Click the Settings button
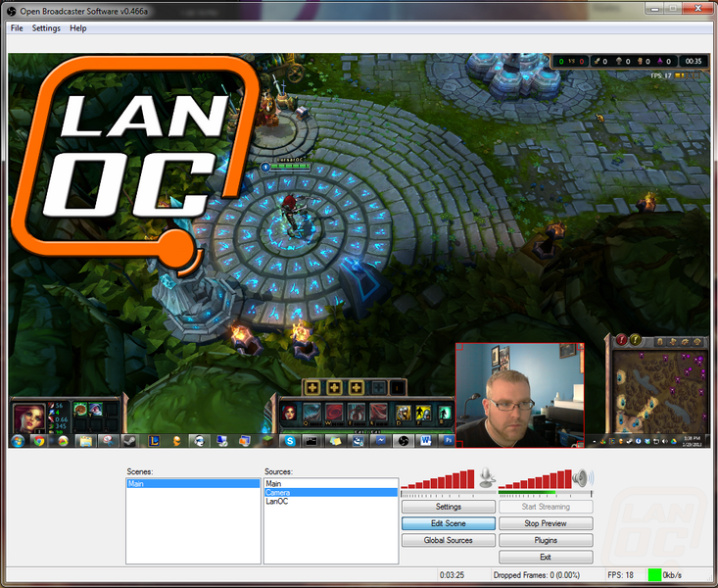Viewport: 718px width, 588px height. [x=449, y=507]
